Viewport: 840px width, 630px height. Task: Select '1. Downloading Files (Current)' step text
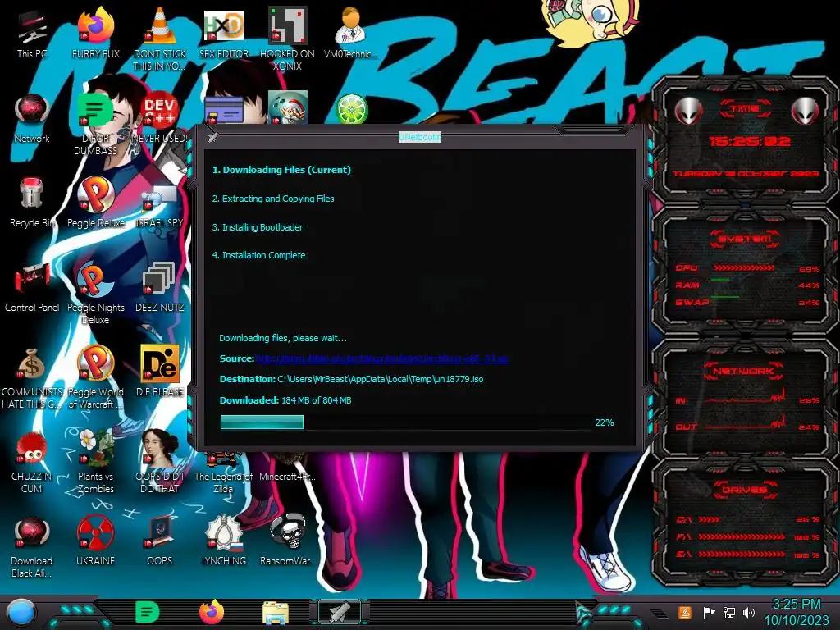281,170
